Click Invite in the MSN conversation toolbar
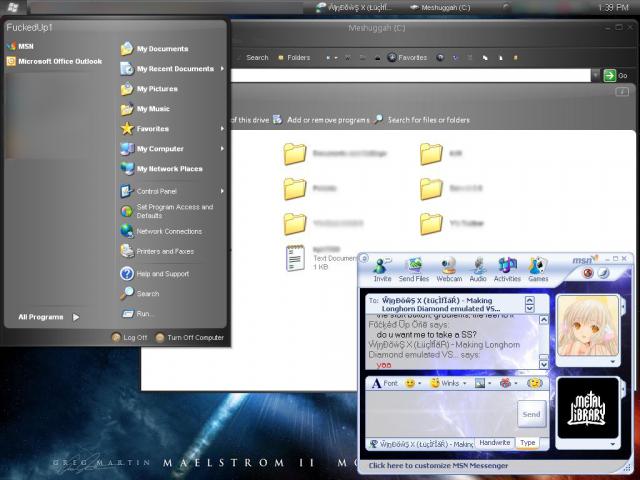This screenshot has width=640, height=480. point(382,270)
